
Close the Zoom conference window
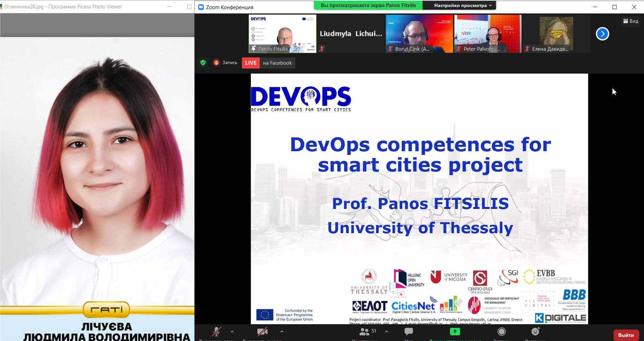point(634,7)
